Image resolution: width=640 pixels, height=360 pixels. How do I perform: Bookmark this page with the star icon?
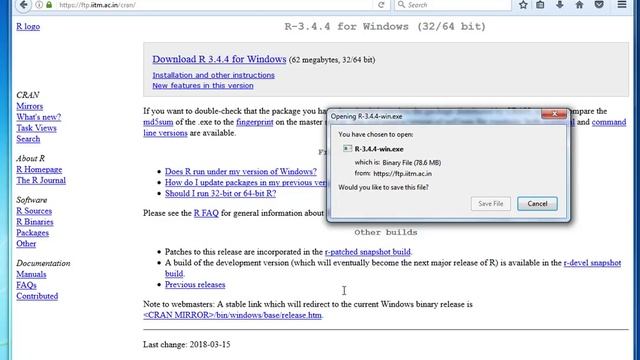[x=523, y=5]
